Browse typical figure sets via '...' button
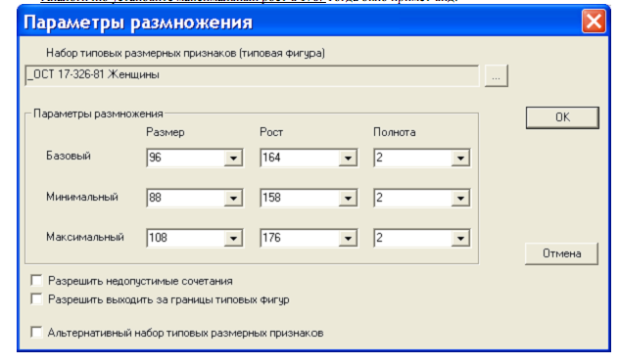Viewport: 619px width, 364px height. click(x=497, y=75)
